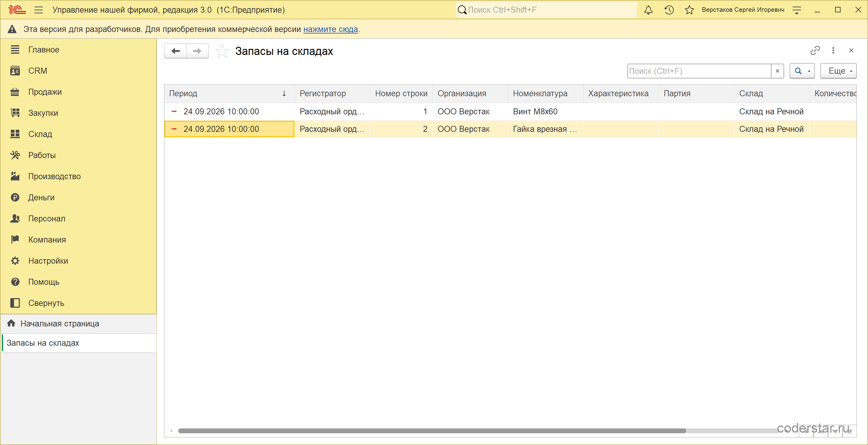Get link to this form icon
The width and height of the screenshot is (868, 445).
point(815,51)
